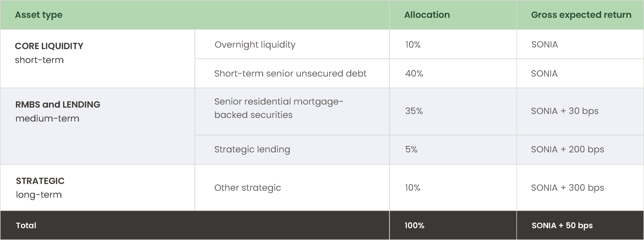Click the STRATEGIC long-term category cell
644x240 pixels.
click(x=40, y=188)
